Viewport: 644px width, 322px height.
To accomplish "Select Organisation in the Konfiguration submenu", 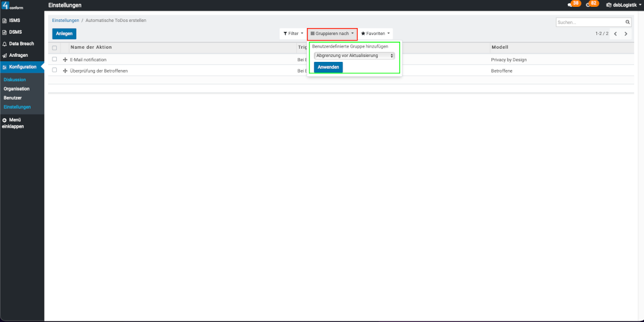I will (x=16, y=89).
